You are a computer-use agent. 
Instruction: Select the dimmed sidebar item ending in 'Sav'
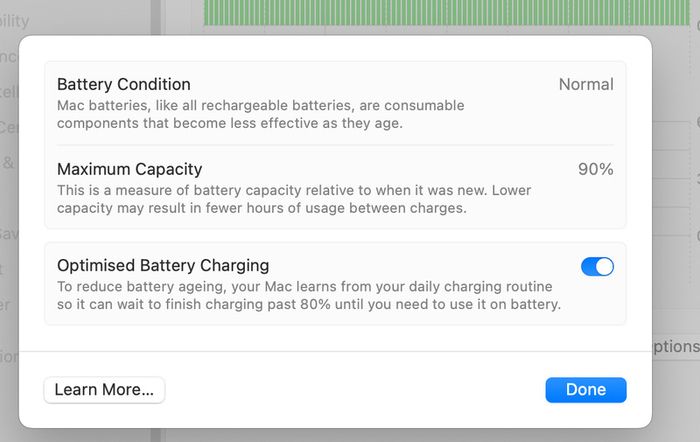click(x=9, y=234)
